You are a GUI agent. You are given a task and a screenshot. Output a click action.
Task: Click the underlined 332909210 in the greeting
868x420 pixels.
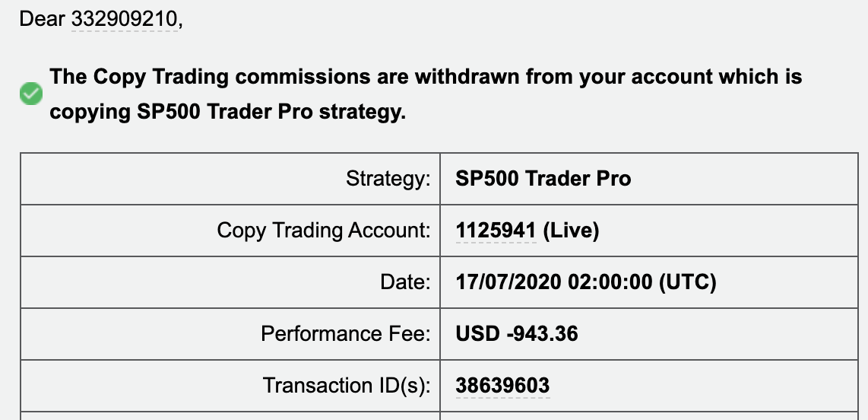[124, 19]
